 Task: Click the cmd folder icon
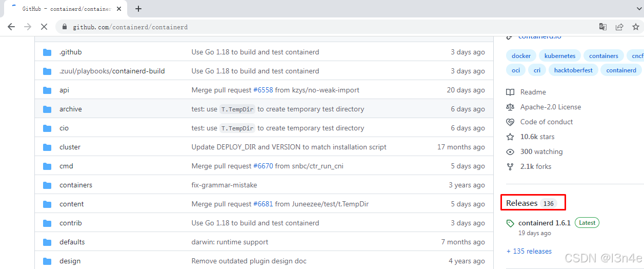(x=48, y=166)
